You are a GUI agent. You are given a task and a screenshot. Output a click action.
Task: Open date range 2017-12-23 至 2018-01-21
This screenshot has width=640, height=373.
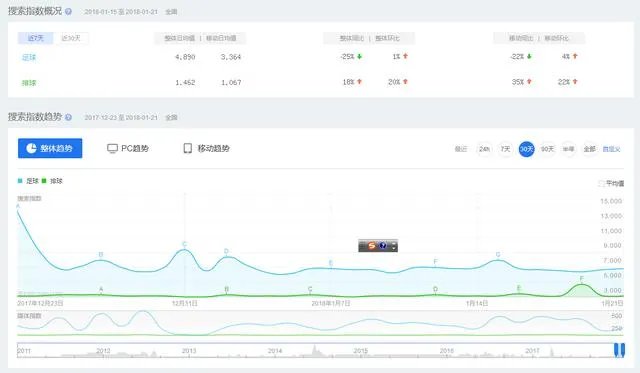(x=121, y=118)
